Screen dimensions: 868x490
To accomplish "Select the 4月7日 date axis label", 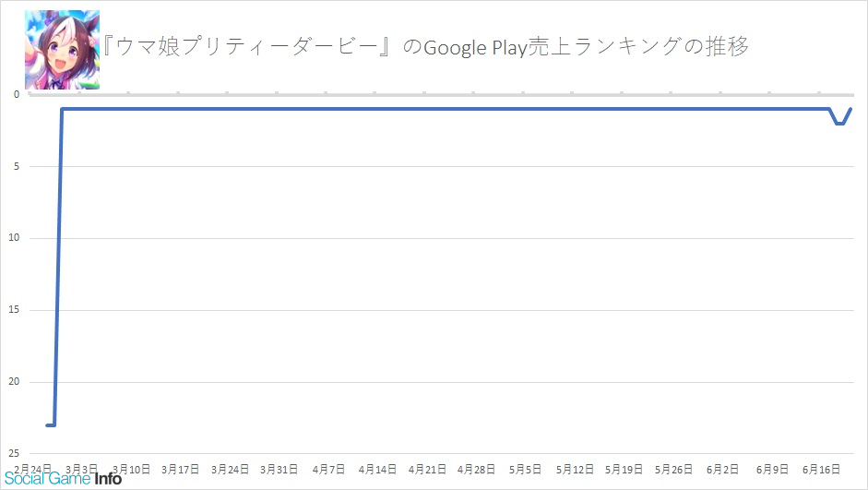I will point(328,470).
